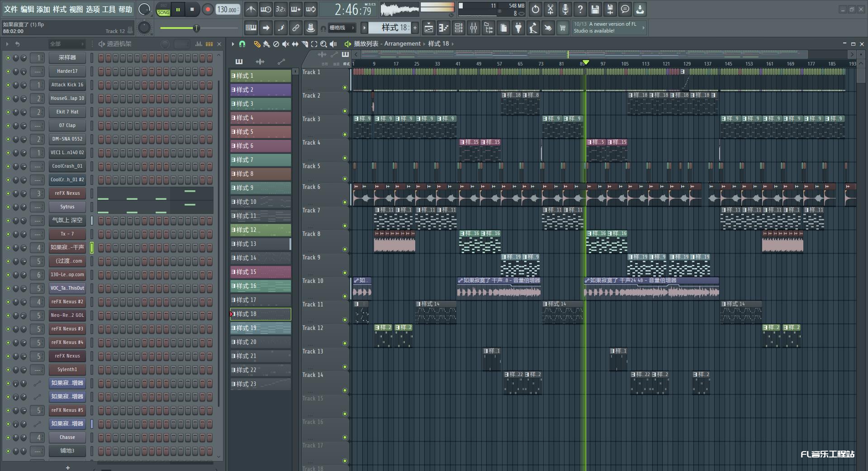The width and height of the screenshot is (868, 471).
Task: Open the 文件 menu
Action: 10,9
